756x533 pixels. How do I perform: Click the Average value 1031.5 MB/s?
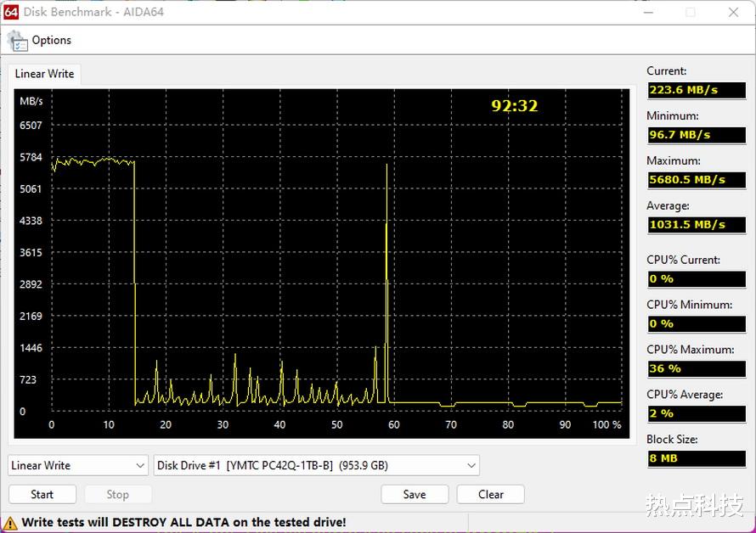click(x=697, y=225)
